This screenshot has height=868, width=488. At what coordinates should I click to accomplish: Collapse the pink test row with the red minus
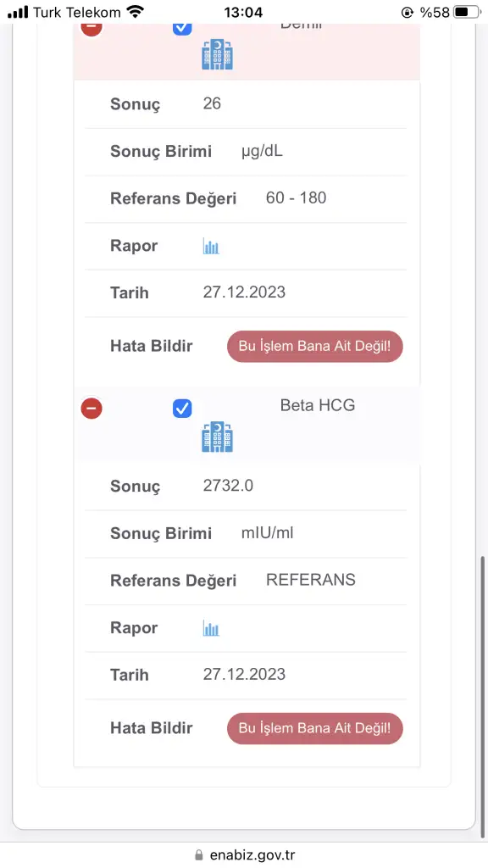pos(91,29)
